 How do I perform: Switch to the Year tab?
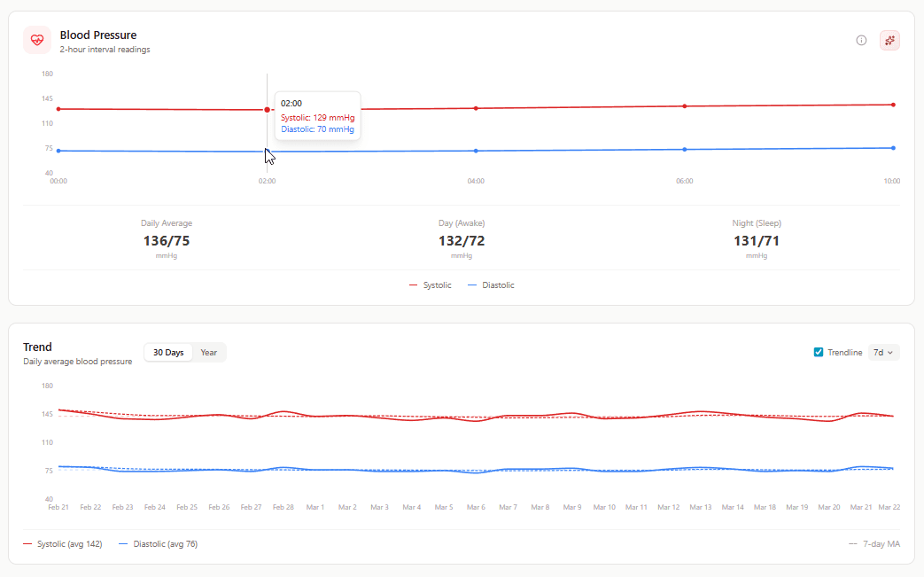[x=209, y=353]
